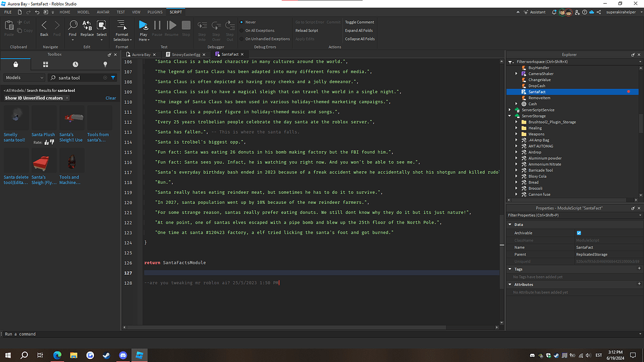Expand the ServerScriptService node
Image resolution: width=644 pixels, height=362 pixels.
pyautogui.click(x=510, y=110)
